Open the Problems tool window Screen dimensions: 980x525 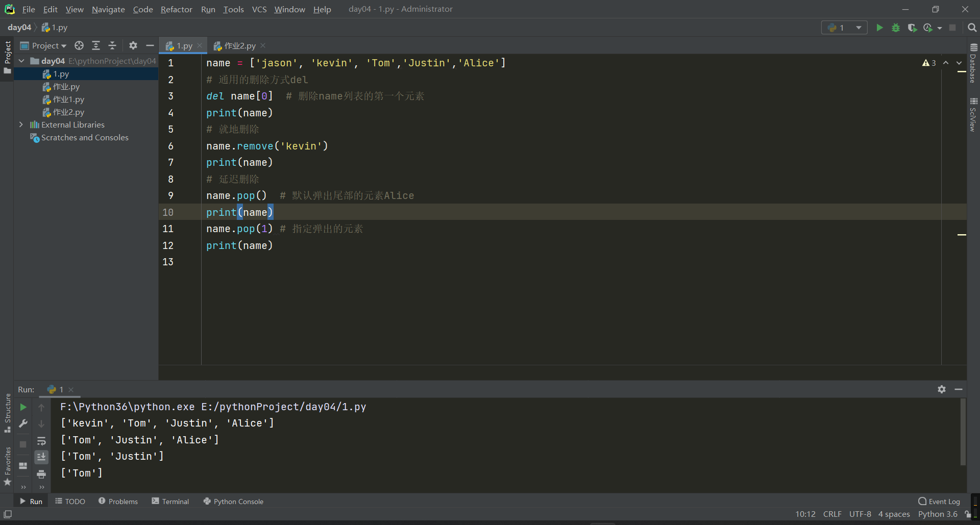pyautogui.click(x=118, y=502)
